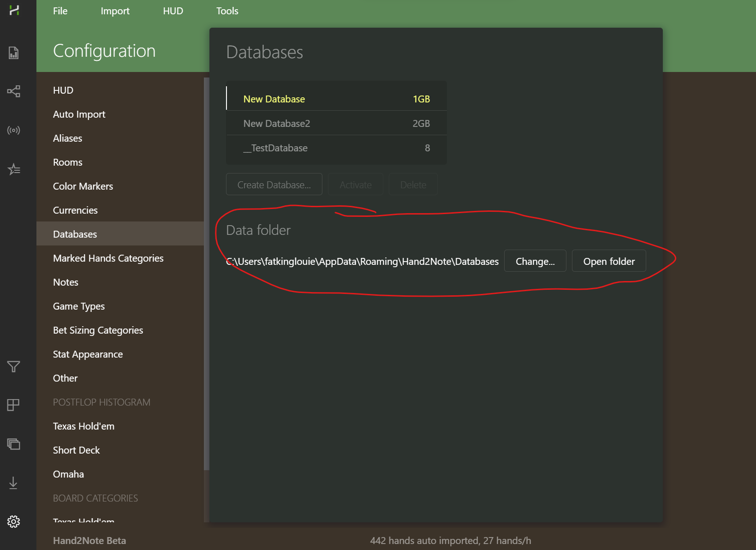Select the New Database row
Viewport: 756px width, 550px height.
click(x=336, y=99)
